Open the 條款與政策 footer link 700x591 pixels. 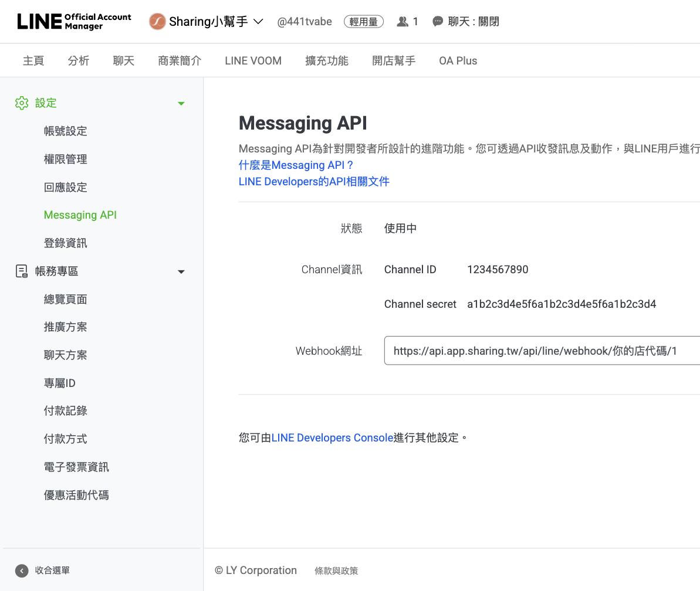(x=336, y=571)
